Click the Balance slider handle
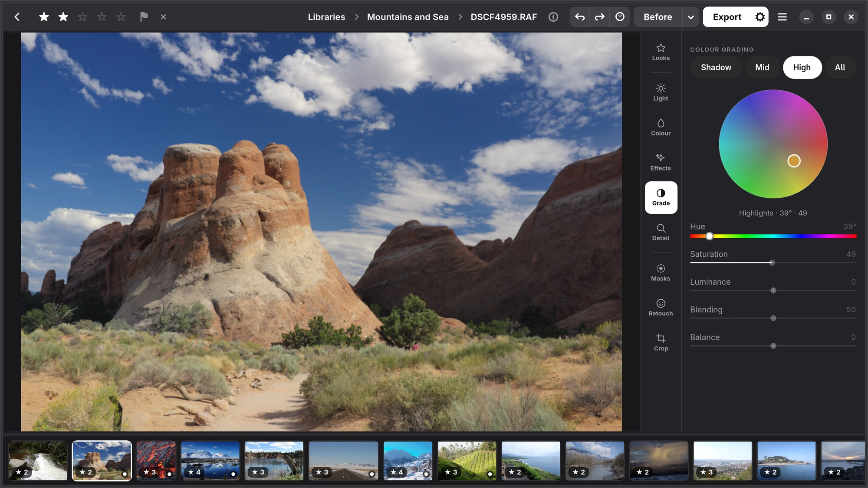Image resolution: width=868 pixels, height=488 pixels. (x=773, y=346)
